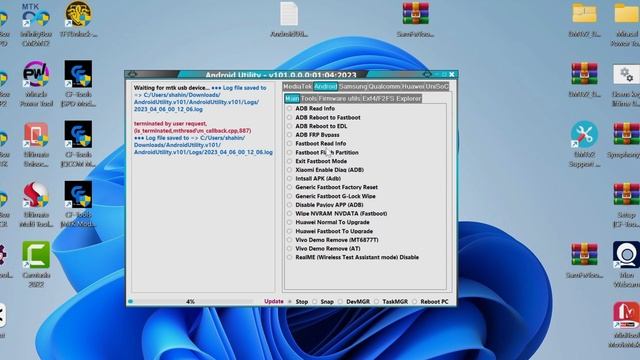
Task: Click the Android Utility title bar logo icon
Action: point(132,74)
